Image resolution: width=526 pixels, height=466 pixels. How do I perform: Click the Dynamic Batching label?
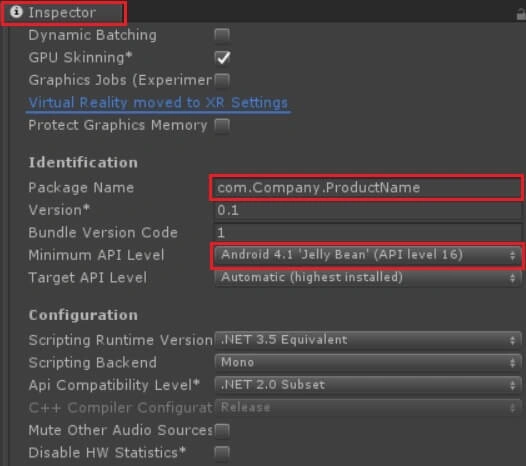tap(93, 35)
